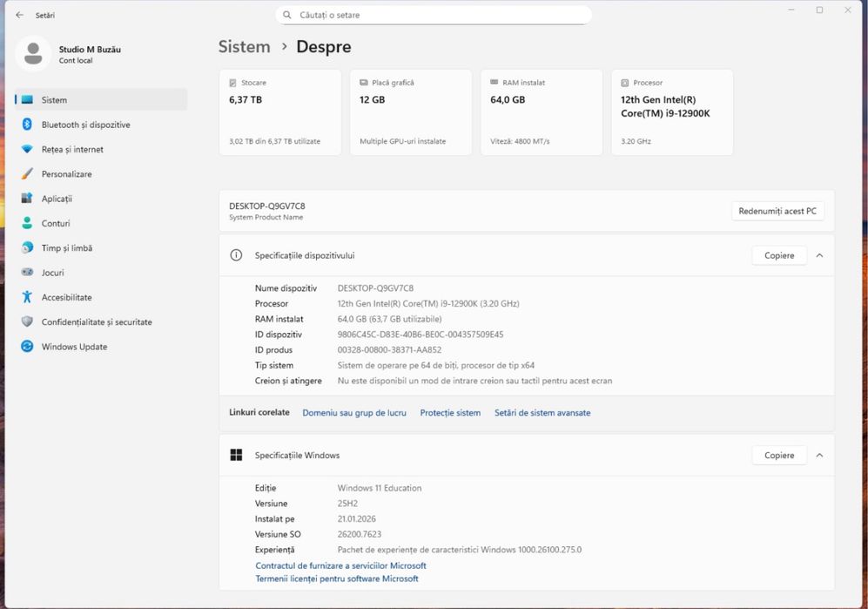Click the back arrow icon

[19, 15]
